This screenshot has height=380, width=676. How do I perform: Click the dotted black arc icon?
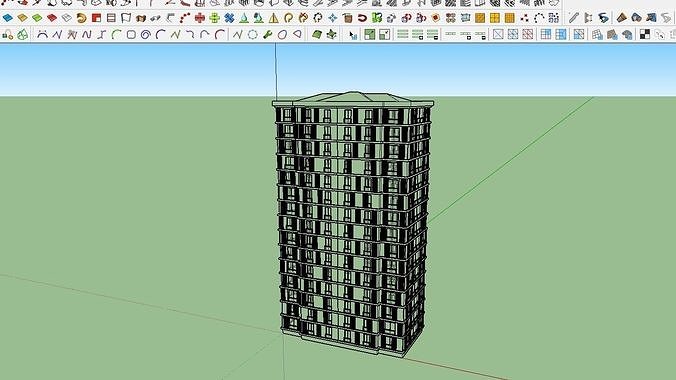(x=539, y=18)
